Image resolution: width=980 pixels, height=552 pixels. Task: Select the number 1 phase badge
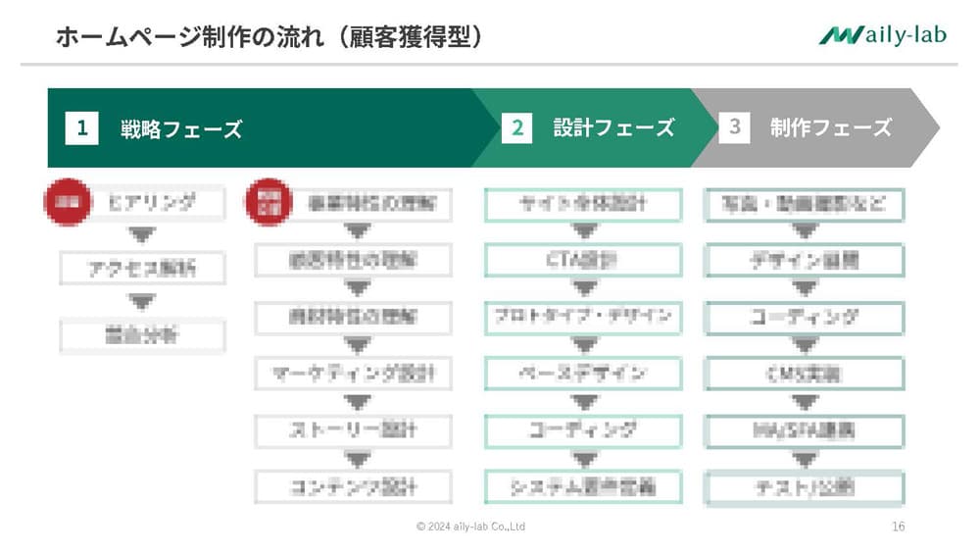(x=82, y=128)
